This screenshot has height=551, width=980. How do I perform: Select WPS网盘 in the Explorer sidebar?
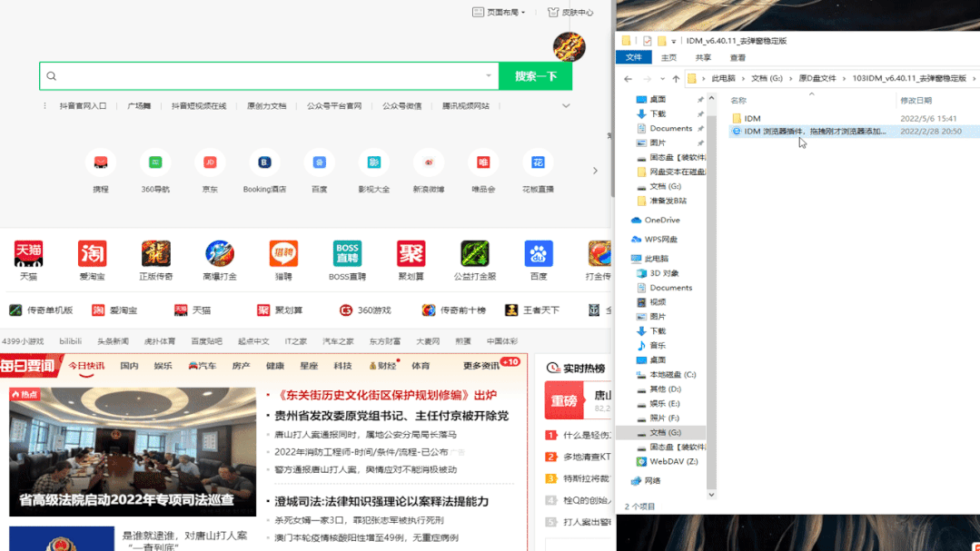[654, 240]
